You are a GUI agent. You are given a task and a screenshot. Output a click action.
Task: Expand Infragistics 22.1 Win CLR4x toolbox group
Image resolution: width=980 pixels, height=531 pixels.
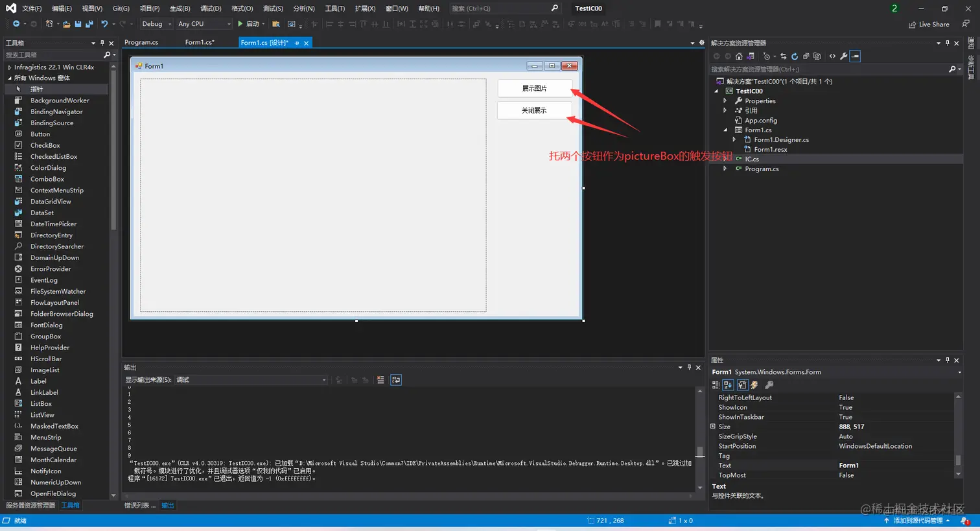click(9, 67)
